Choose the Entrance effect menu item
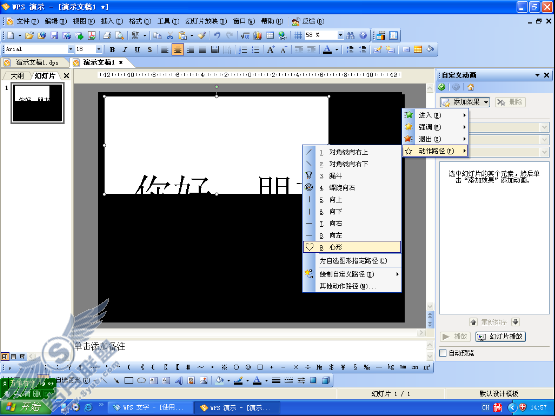 coord(435,115)
